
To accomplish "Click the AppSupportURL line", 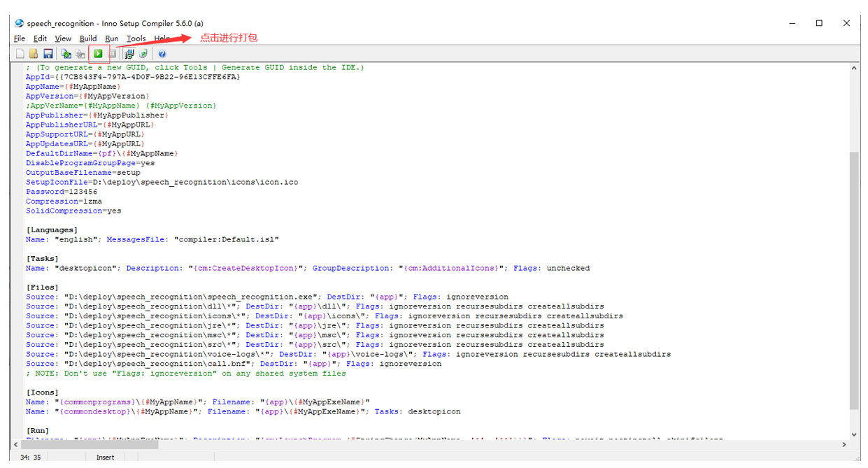I will (x=85, y=134).
